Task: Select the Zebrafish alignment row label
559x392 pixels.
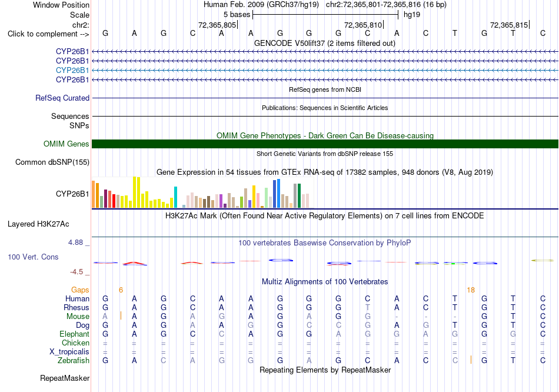Action: (x=74, y=361)
